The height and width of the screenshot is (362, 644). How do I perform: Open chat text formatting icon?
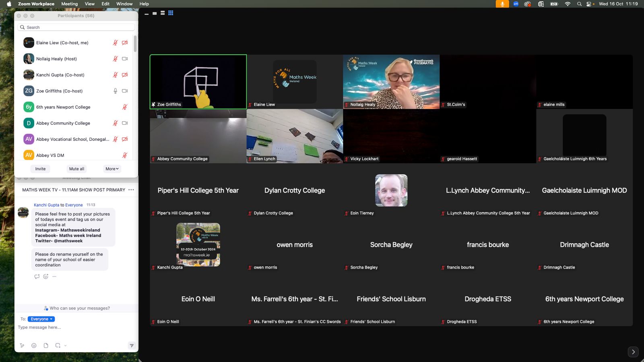tap(22, 346)
